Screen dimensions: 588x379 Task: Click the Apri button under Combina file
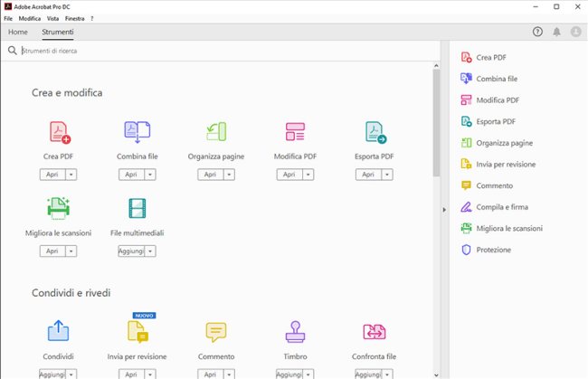pos(132,175)
